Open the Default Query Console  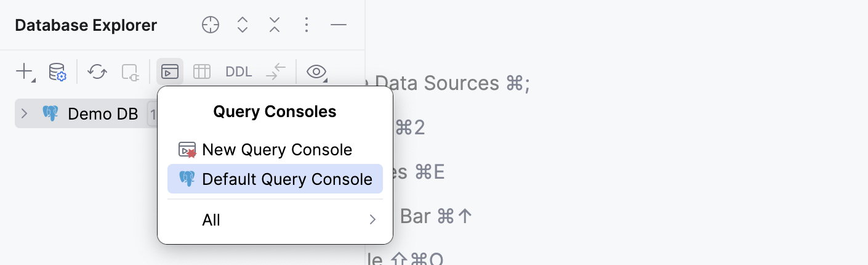tap(287, 179)
